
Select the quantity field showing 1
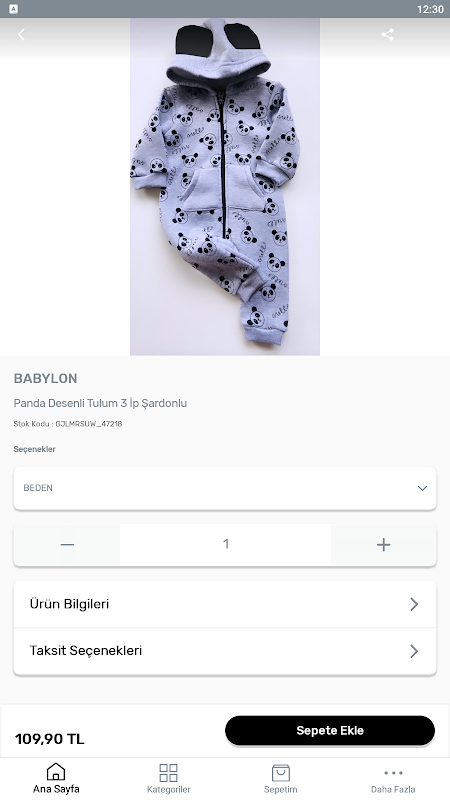coord(226,545)
